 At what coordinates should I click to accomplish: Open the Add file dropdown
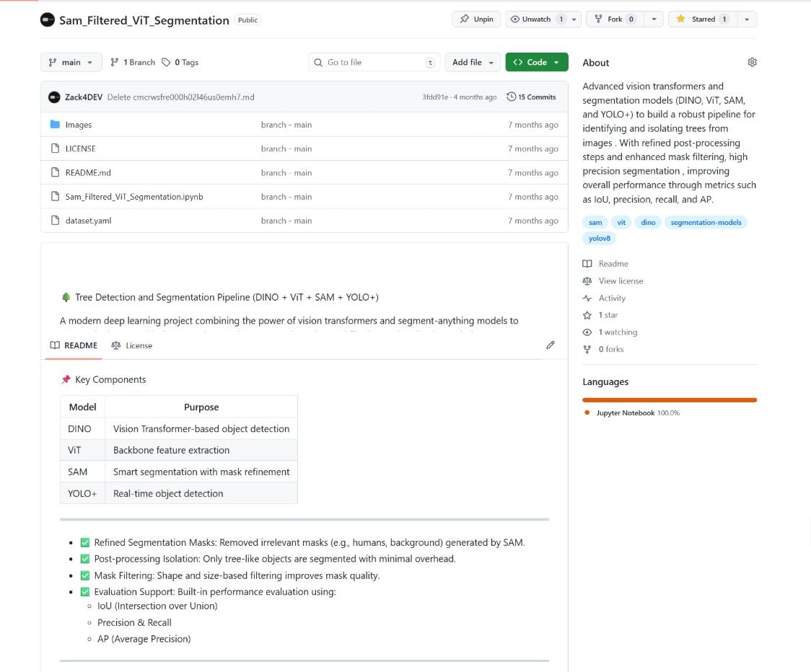pyautogui.click(x=472, y=62)
